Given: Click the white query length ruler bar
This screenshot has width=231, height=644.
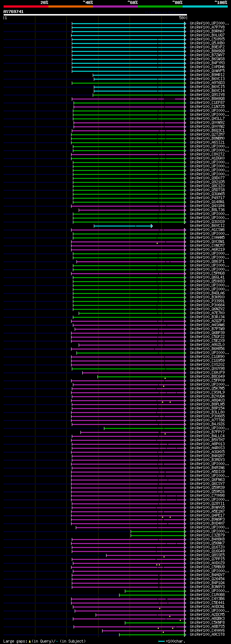Looking at the screenshot, I should [x=95, y=15].
